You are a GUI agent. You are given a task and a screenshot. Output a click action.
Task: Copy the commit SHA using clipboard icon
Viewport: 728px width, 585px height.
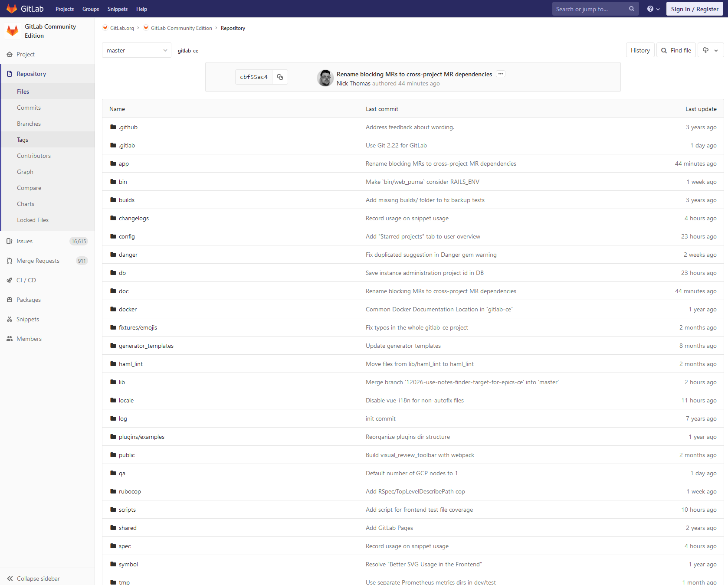280,77
